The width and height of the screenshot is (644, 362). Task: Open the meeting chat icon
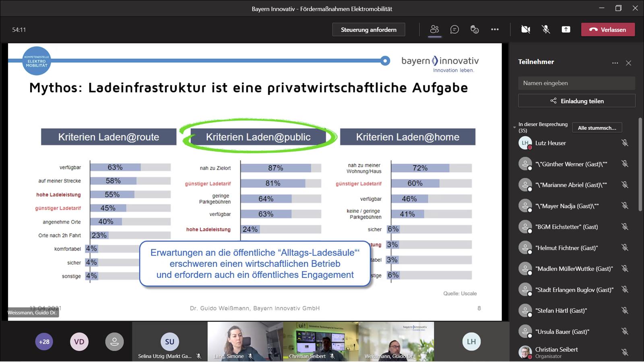[454, 29]
